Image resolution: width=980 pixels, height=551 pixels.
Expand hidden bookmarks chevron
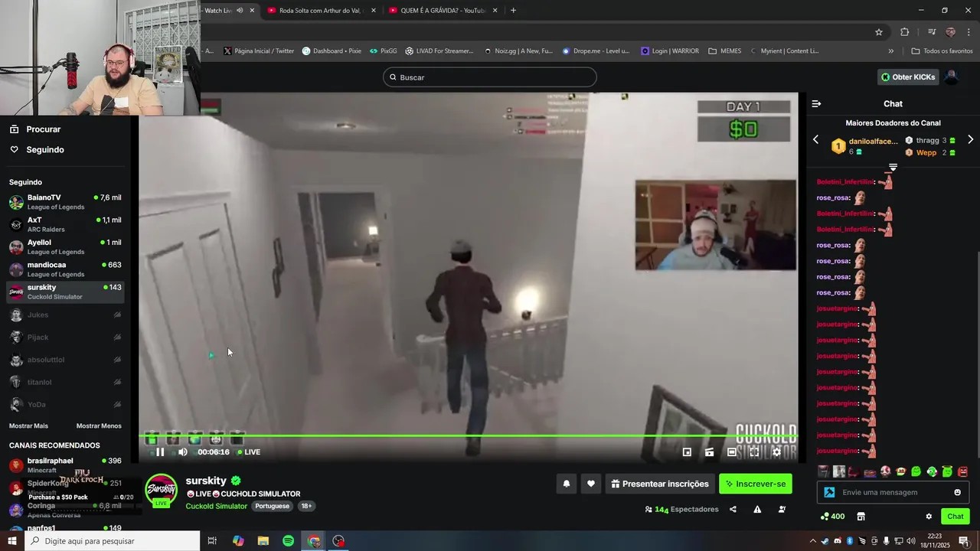[x=890, y=51]
